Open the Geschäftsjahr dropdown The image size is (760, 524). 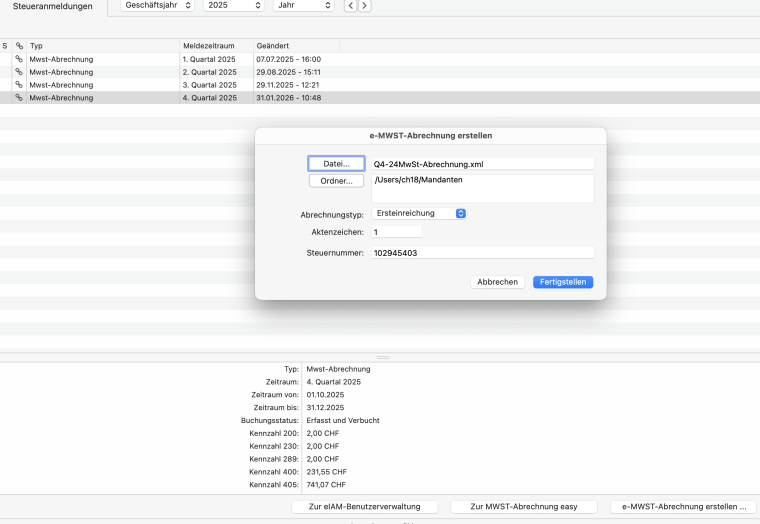click(158, 6)
